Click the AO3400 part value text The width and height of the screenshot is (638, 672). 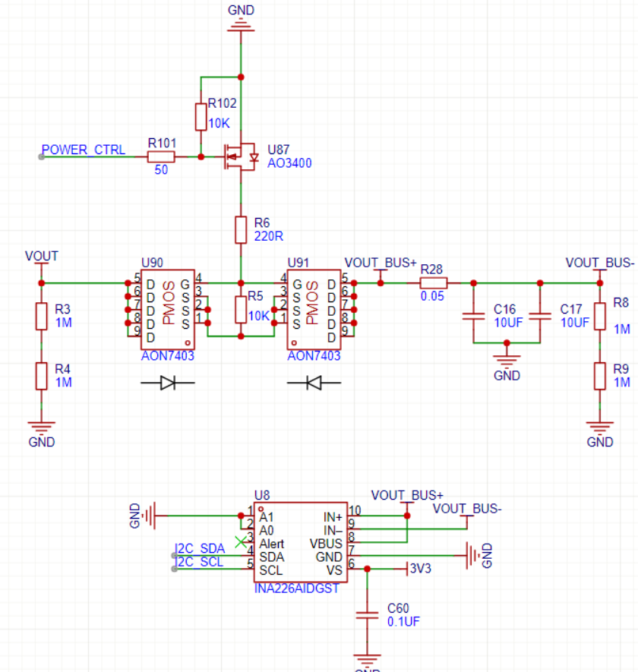(289, 163)
